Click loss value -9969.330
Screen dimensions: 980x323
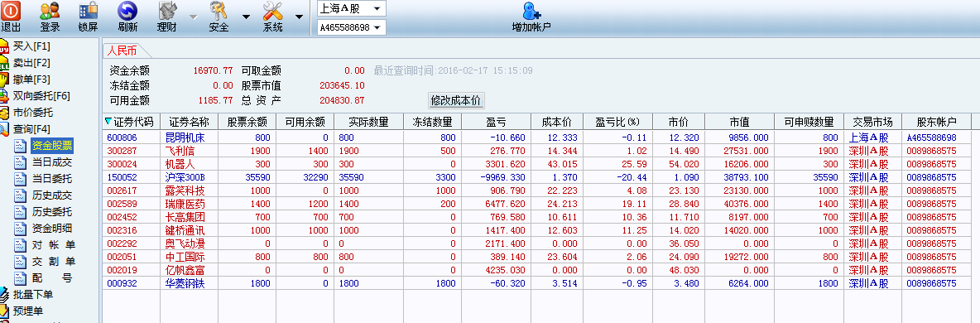point(505,177)
